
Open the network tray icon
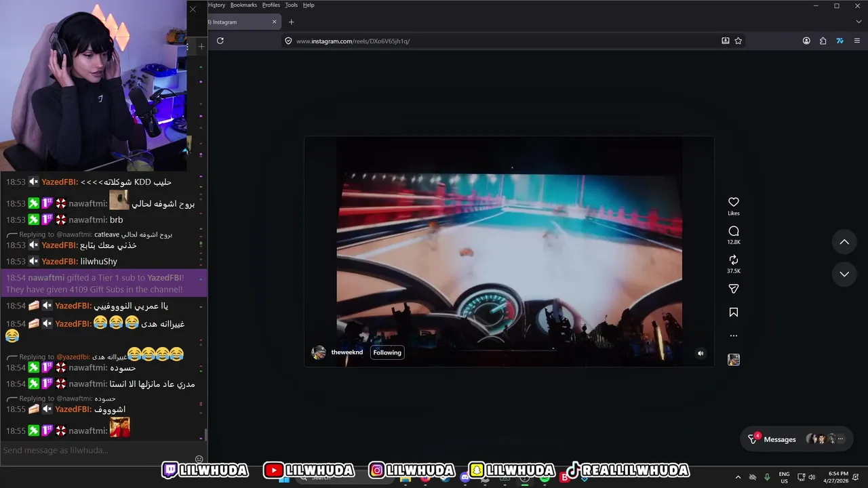(801, 477)
